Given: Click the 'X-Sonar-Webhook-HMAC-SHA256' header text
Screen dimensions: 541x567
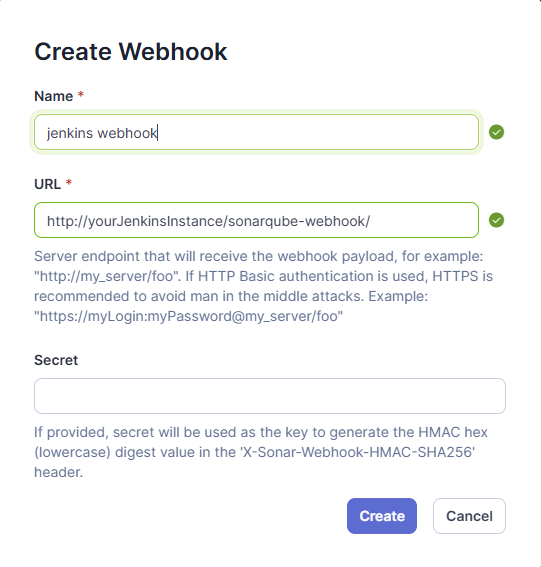Looking at the screenshot, I should click(357, 452).
